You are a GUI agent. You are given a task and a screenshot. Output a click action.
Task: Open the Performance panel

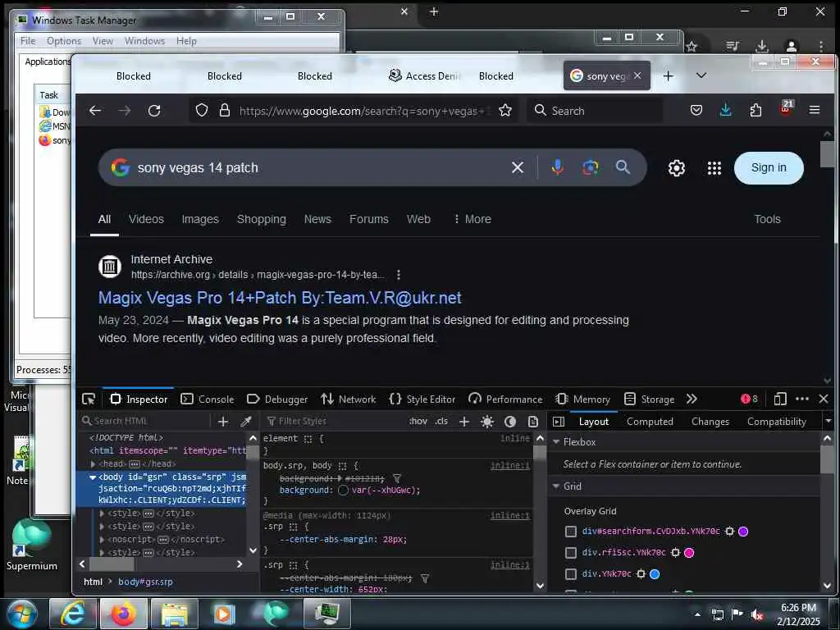[x=505, y=399]
